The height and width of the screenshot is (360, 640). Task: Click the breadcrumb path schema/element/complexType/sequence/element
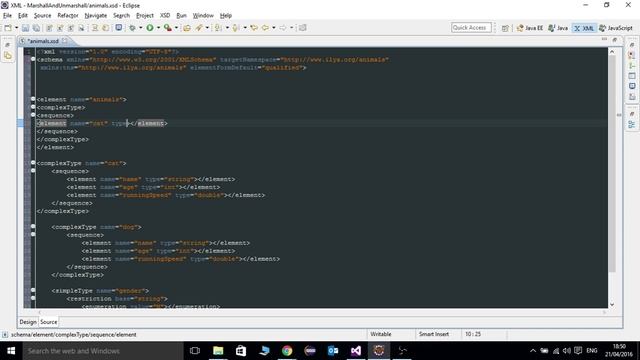pyautogui.click(x=73, y=335)
